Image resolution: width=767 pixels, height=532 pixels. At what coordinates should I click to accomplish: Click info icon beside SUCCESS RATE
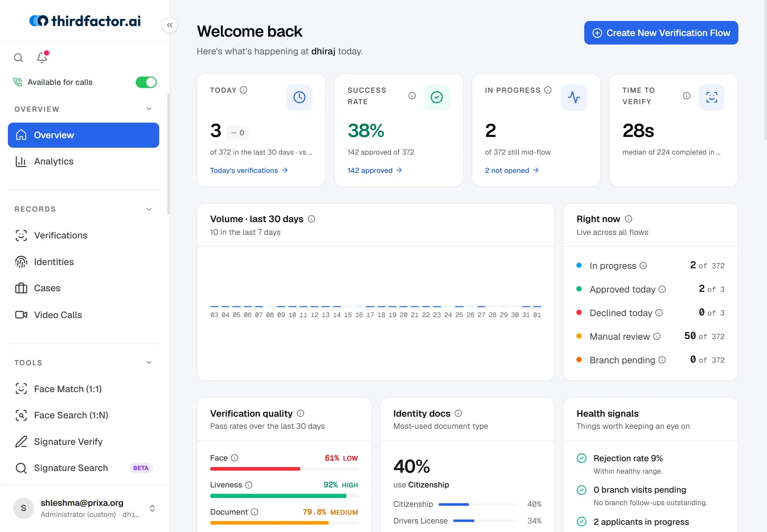[x=412, y=96]
